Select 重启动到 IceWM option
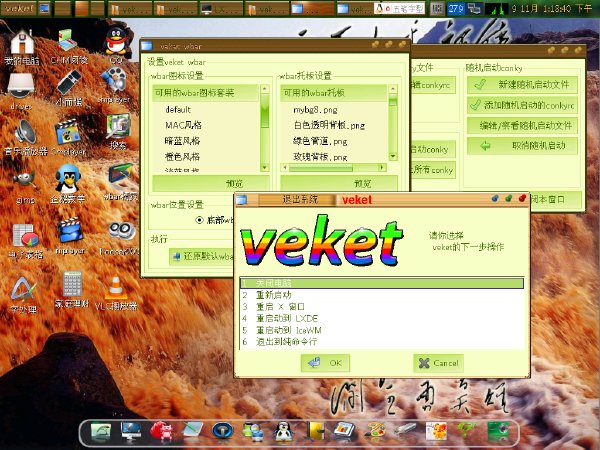Image resolution: width=600 pixels, height=450 pixels. (x=382, y=330)
